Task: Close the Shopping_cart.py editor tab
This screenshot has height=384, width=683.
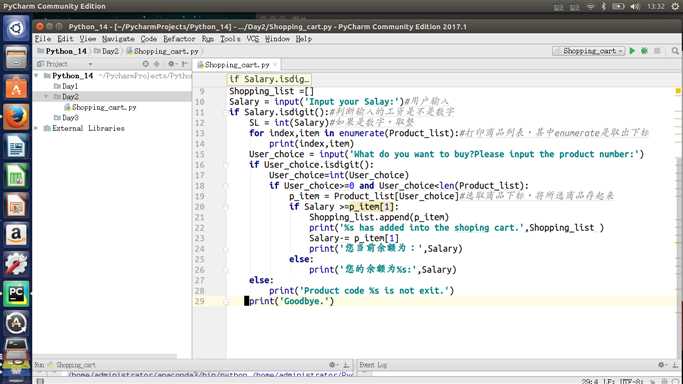Action: [x=275, y=64]
